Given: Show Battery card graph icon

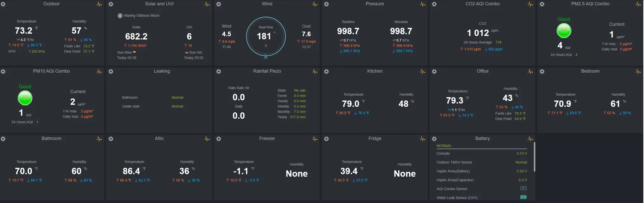Looking at the screenshot, I should coord(530,139).
